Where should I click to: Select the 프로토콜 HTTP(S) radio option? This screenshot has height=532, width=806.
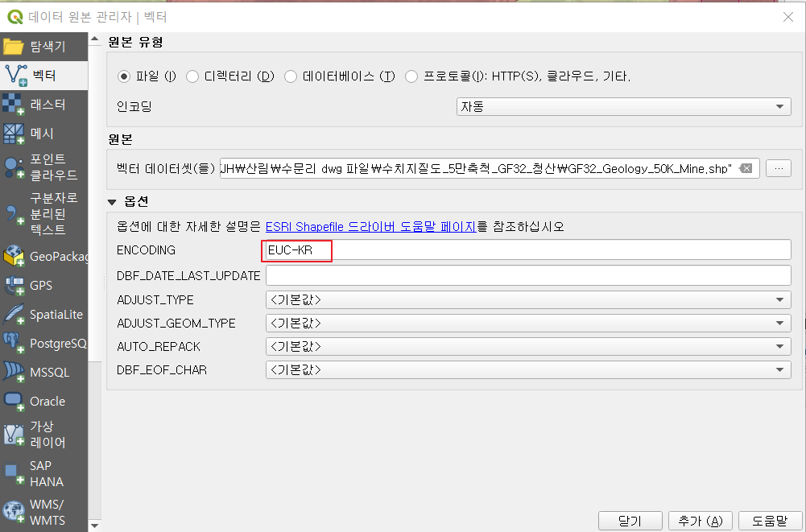(411, 76)
